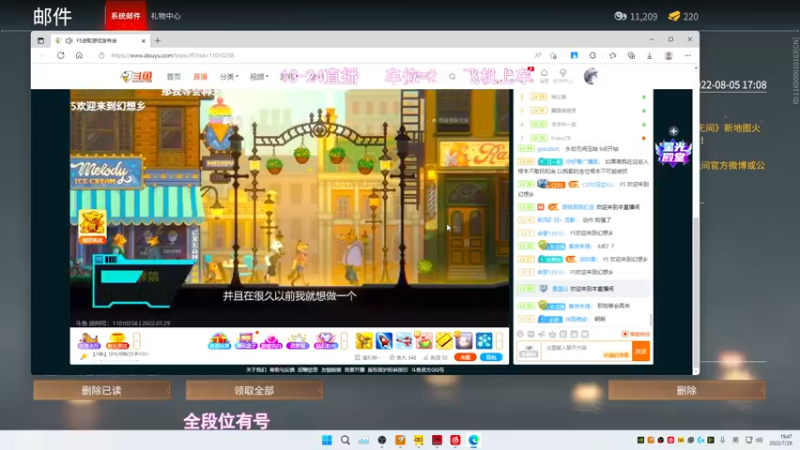This screenshot has height=450, width=800.
Task: Switch to 礼物中心 tab
Action: (165, 16)
